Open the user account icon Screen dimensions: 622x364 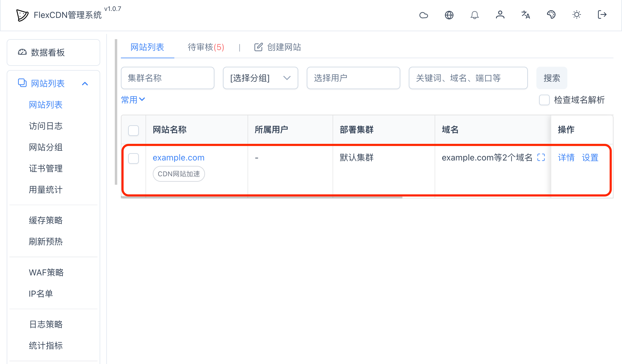pyautogui.click(x=500, y=15)
